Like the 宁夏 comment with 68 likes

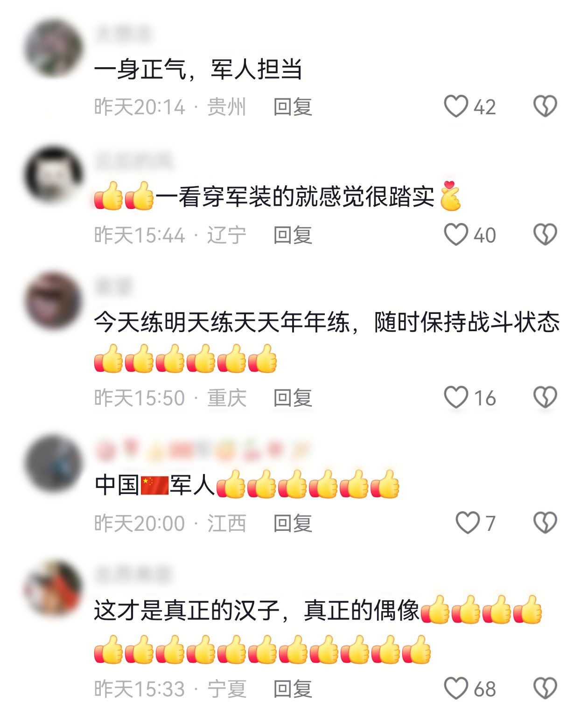tap(455, 688)
